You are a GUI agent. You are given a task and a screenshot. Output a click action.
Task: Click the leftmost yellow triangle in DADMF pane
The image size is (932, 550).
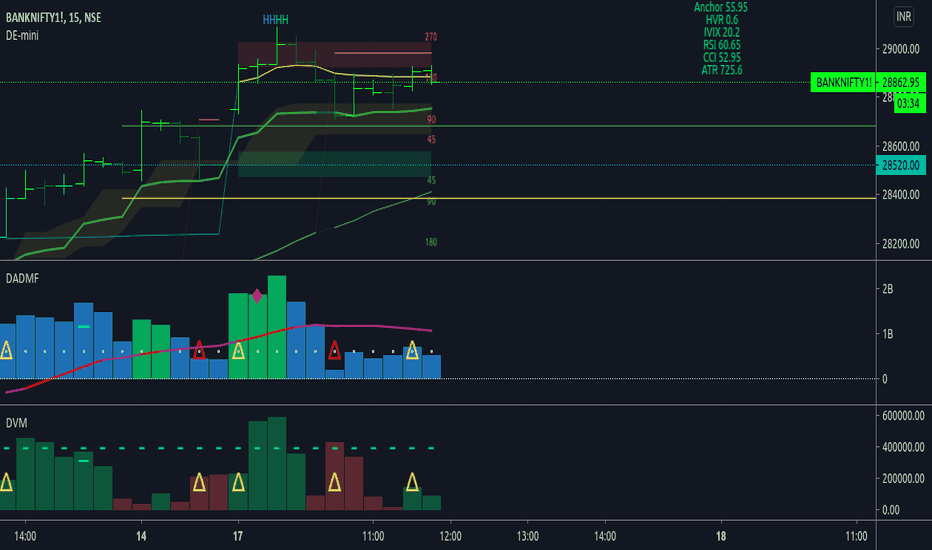pos(6,350)
